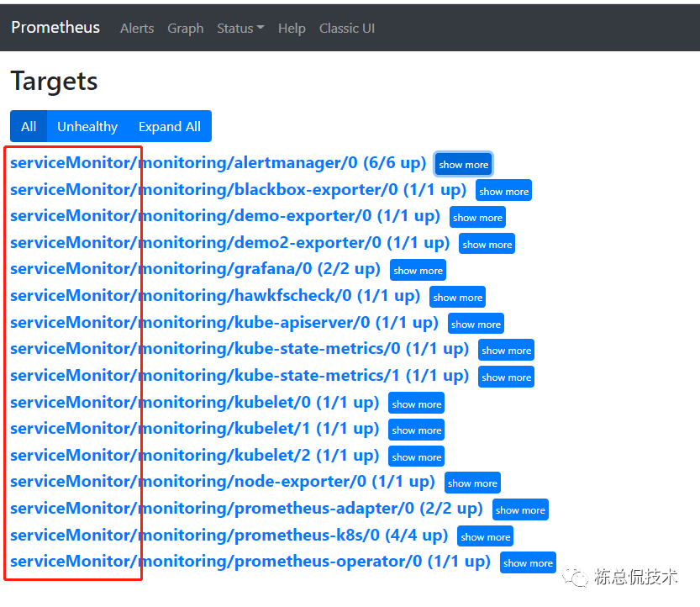Screen dimensions: 700x607
Task: Switch to the Classic UI
Action: coord(347,28)
